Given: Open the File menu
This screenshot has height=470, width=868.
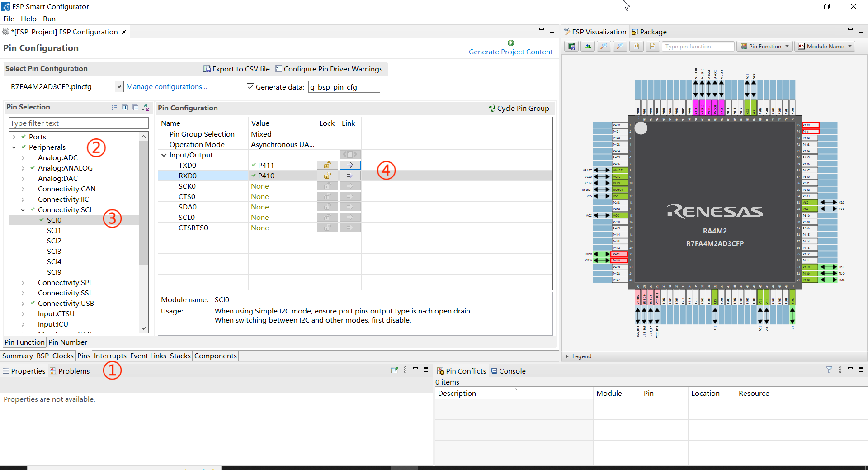Looking at the screenshot, I should (9, 19).
